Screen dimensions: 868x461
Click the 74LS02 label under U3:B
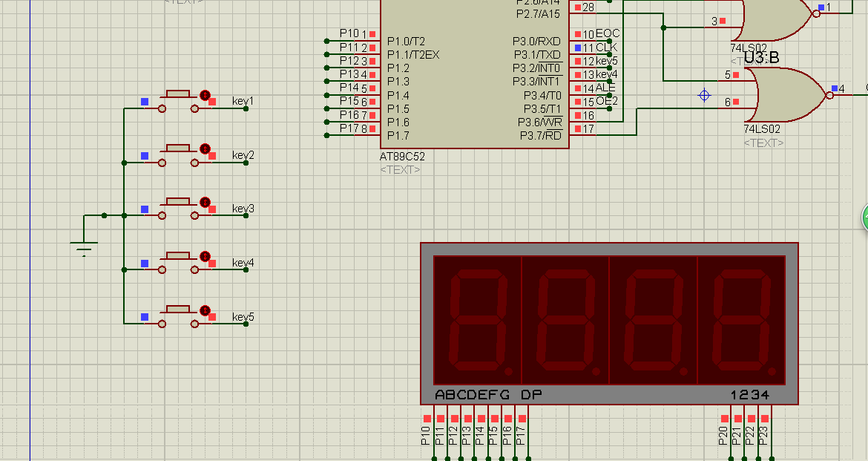762,129
